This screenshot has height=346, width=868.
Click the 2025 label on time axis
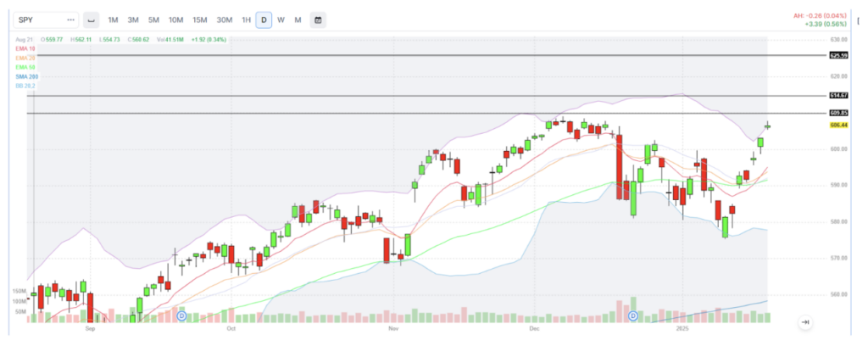click(x=682, y=329)
